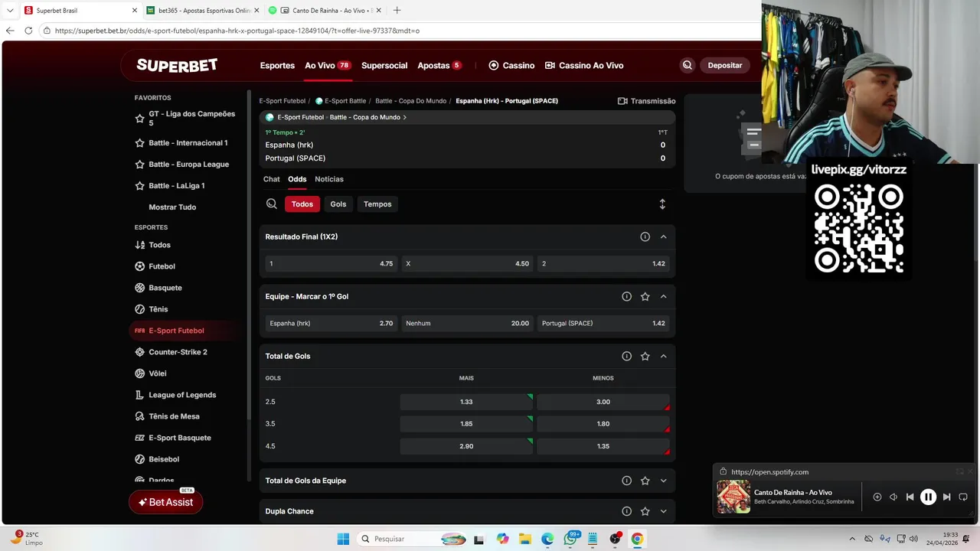
Task: Click the browser address bar URL
Action: pyautogui.click(x=237, y=31)
